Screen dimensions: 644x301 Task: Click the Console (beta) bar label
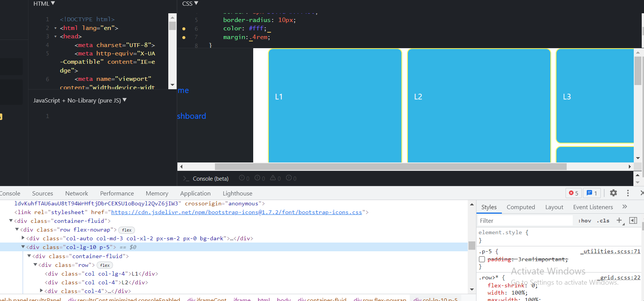[211, 178]
